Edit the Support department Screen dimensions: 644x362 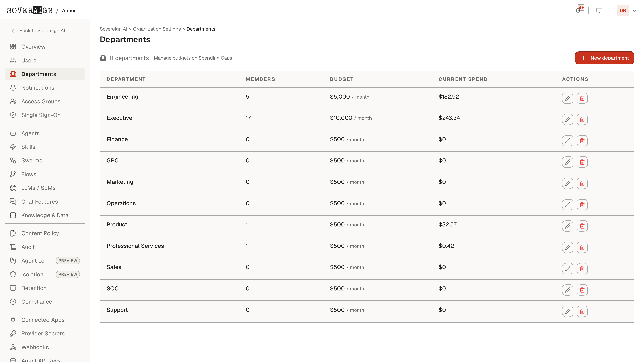[568, 311]
